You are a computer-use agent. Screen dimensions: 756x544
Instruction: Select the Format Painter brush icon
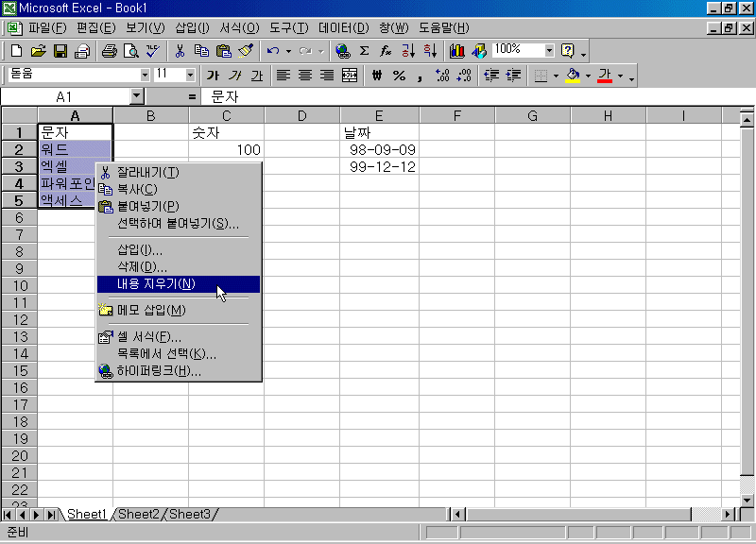tap(246, 51)
